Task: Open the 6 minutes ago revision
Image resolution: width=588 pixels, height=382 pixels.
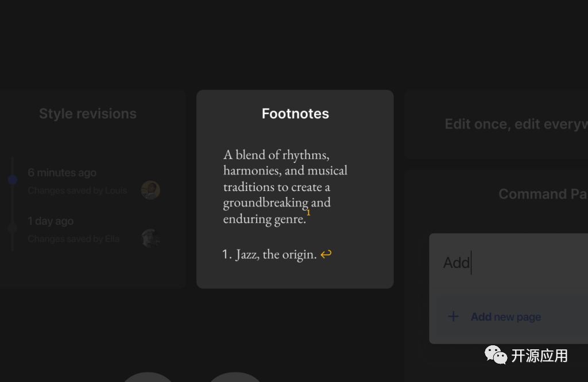Action: pyautogui.click(x=62, y=173)
